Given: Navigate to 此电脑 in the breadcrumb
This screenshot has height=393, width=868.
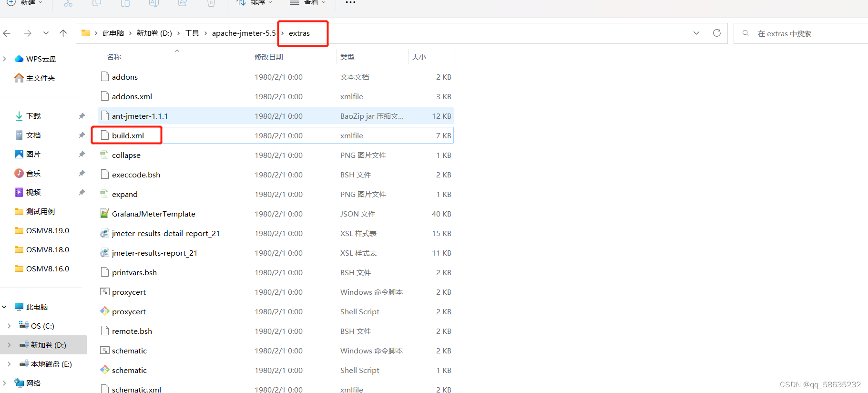Looking at the screenshot, I should [x=113, y=33].
